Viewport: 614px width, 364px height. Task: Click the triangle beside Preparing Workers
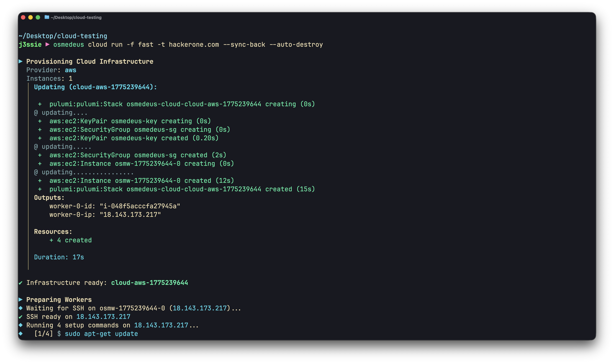click(x=21, y=299)
